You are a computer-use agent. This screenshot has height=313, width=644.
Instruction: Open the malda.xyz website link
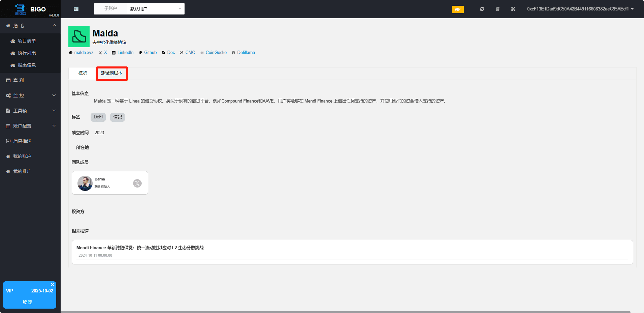[84, 52]
